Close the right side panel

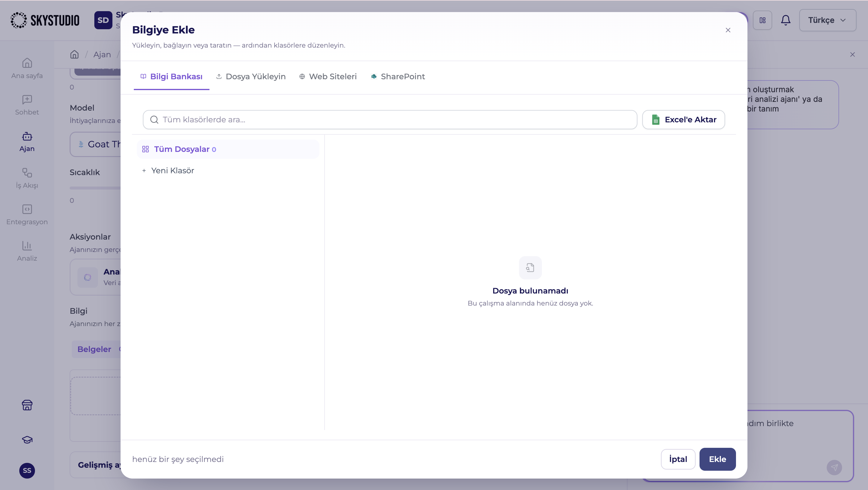tap(853, 55)
